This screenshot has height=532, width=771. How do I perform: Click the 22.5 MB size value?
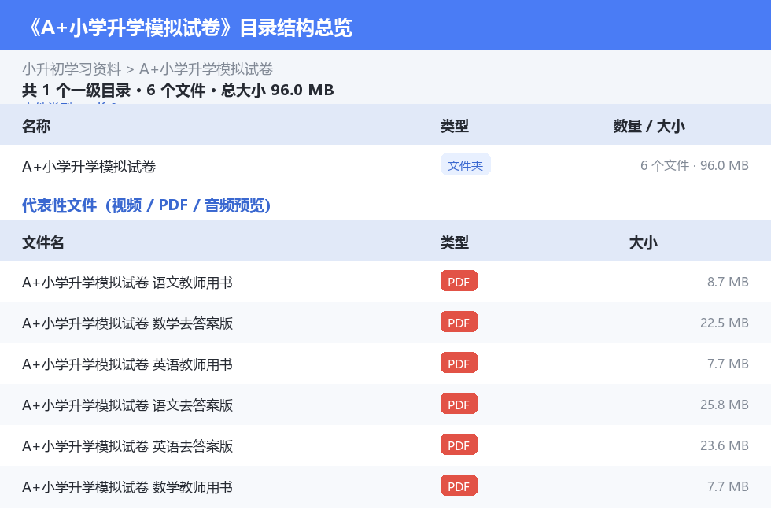[725, 323]
